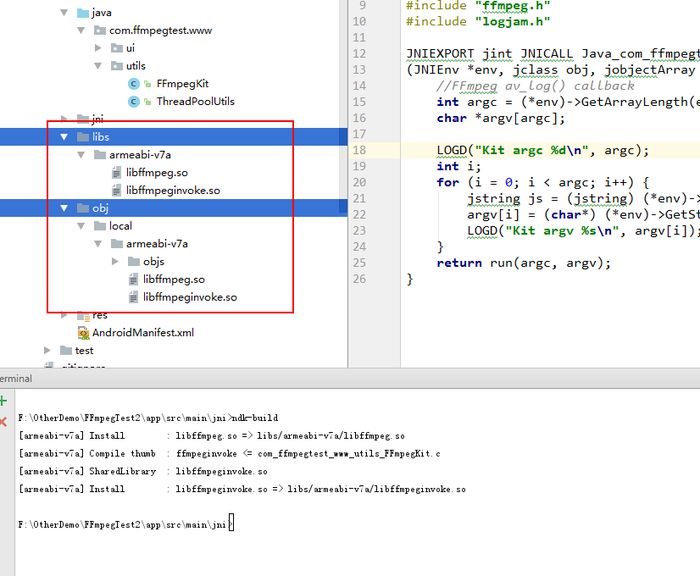The image size is (700, 576).
Task: Click the java source folder icon
Action: pos(82,13)
